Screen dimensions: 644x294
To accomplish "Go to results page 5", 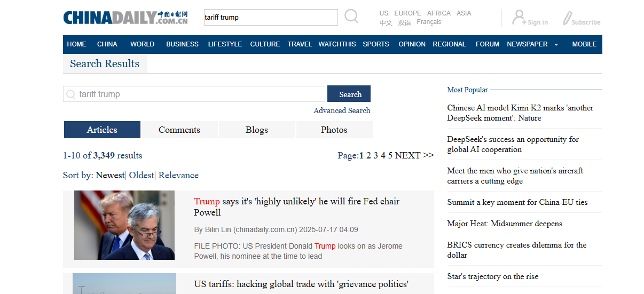I will tap(390, 155).
